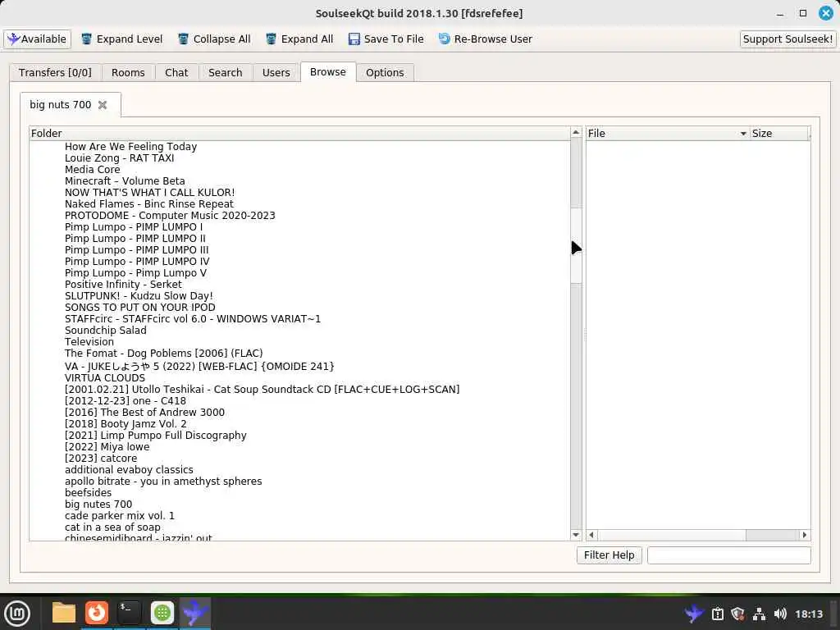Select Minecraft - Volume Beta folder
The width and height of the screenshot is (840, 630).
click(x=125, y=181)
